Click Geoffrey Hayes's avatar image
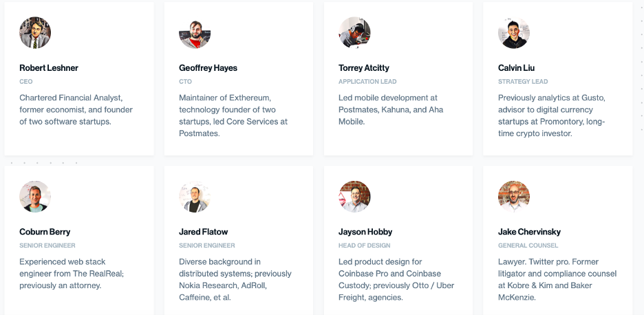The image size is (644, 315). (x=195, y=32)
